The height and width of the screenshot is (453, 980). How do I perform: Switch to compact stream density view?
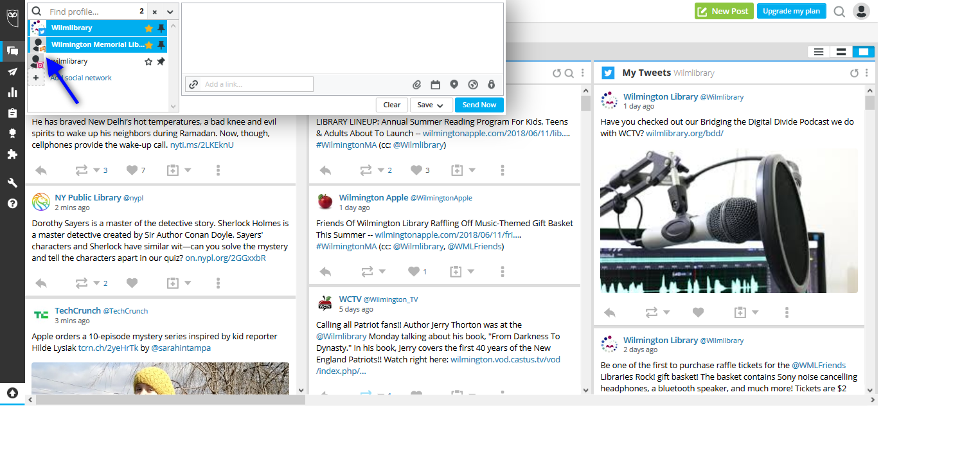(819, 52)
